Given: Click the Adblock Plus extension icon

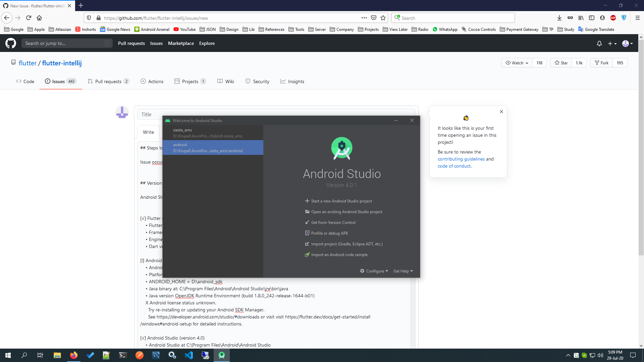Looking at the screenshot, I should click(613, 18).
